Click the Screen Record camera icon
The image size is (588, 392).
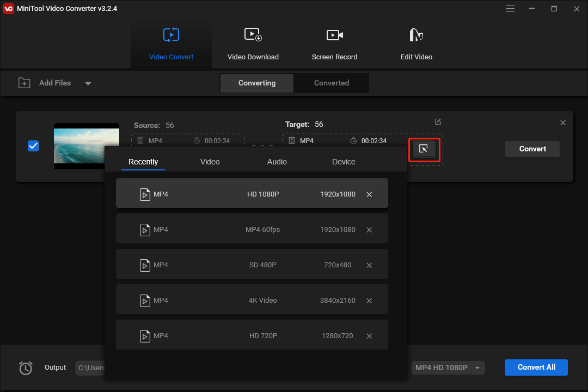coord(334,35)
